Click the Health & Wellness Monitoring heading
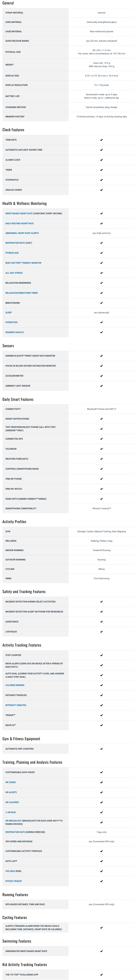Screen dimensions: 137x980 pos(24,203)
